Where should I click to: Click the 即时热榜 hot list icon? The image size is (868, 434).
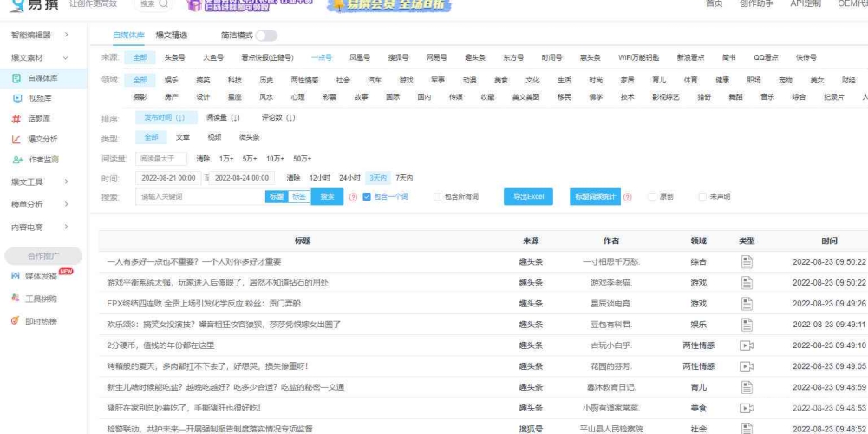(16, 321)
